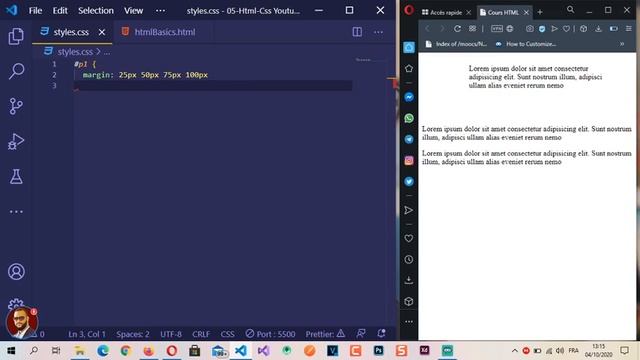Open the Selection menu
The image size is (640, 360).
click(x=96, y=11)
